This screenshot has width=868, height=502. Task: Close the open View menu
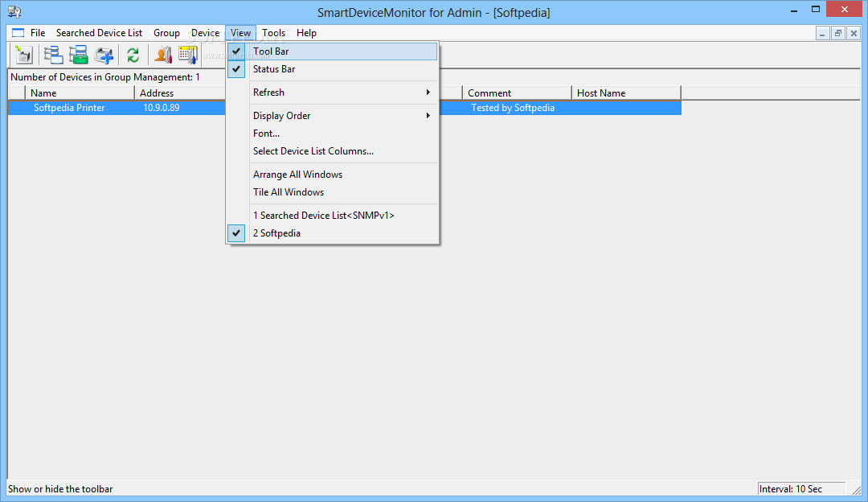point(240,33)
